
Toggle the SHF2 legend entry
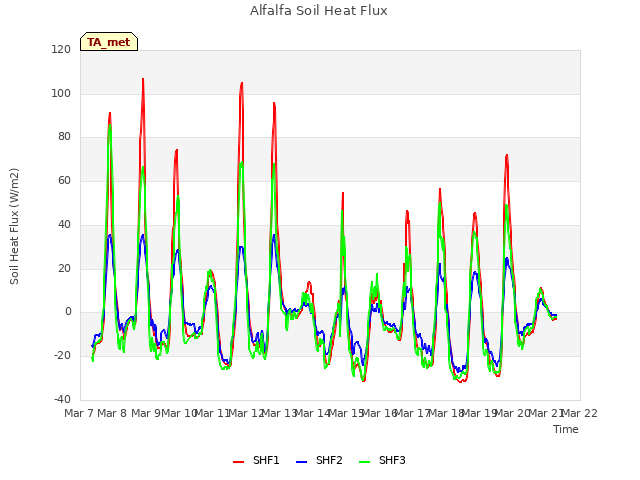click(319, 460)
